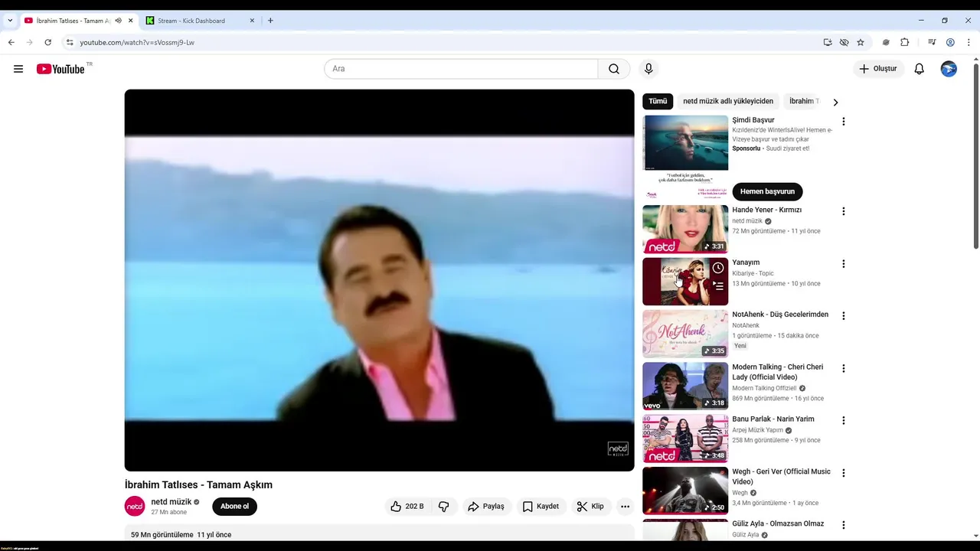Screen dimensions: 980x551
Task: Open NotAhenk - Düş Gecelerimden thumbnail
Action: pos(685,334)
